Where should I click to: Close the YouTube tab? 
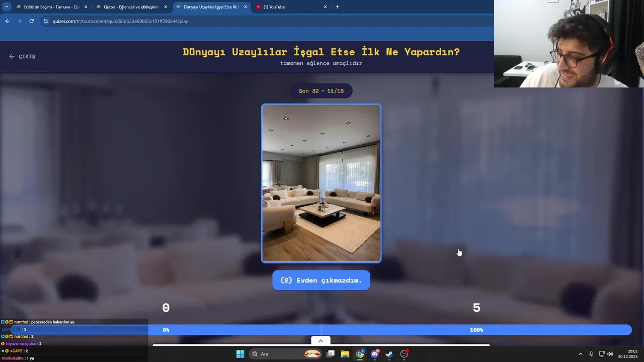tap(325, 7)
